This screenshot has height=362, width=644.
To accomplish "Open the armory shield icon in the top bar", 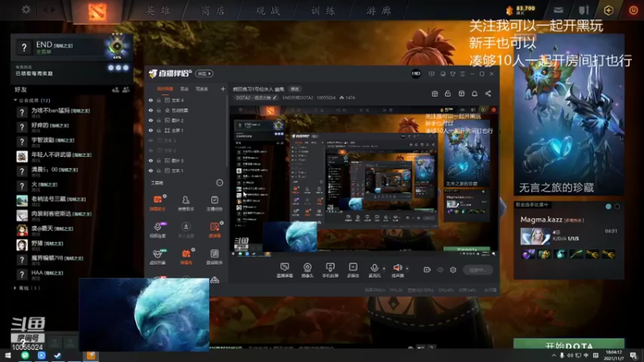I will (584, 10).
